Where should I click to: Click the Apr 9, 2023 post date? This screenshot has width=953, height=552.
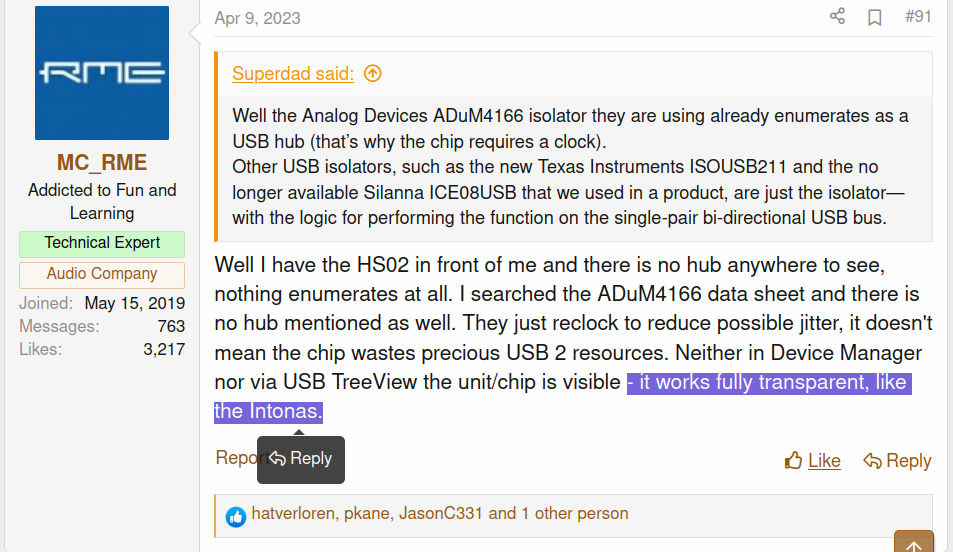(258, 18)
